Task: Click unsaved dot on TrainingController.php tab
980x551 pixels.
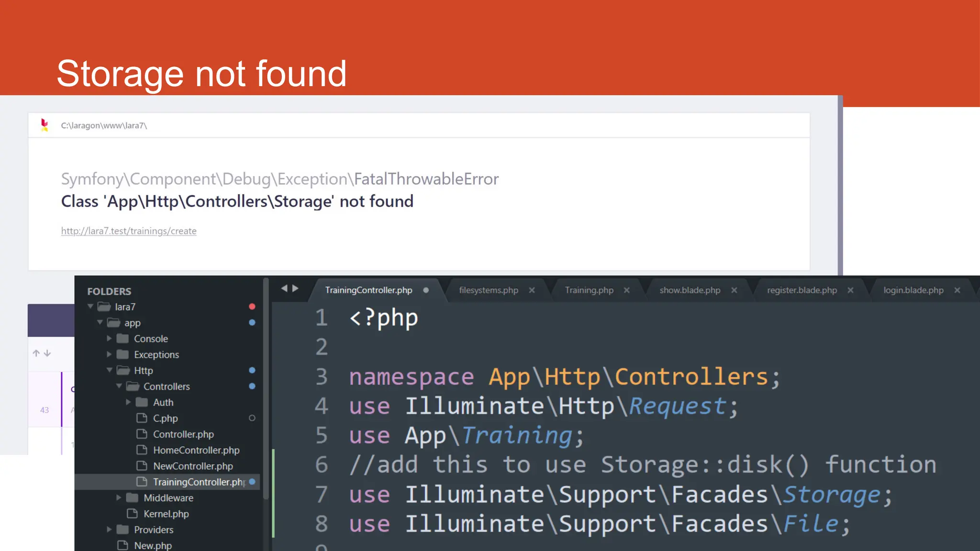Action: [x=426, y=290]
